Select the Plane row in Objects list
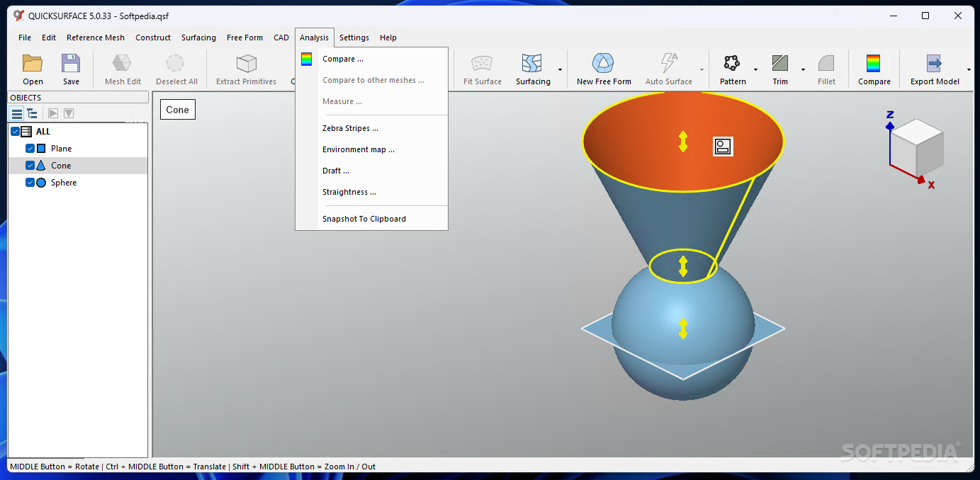Screen dimensions: 980x480 coord(78,149)
